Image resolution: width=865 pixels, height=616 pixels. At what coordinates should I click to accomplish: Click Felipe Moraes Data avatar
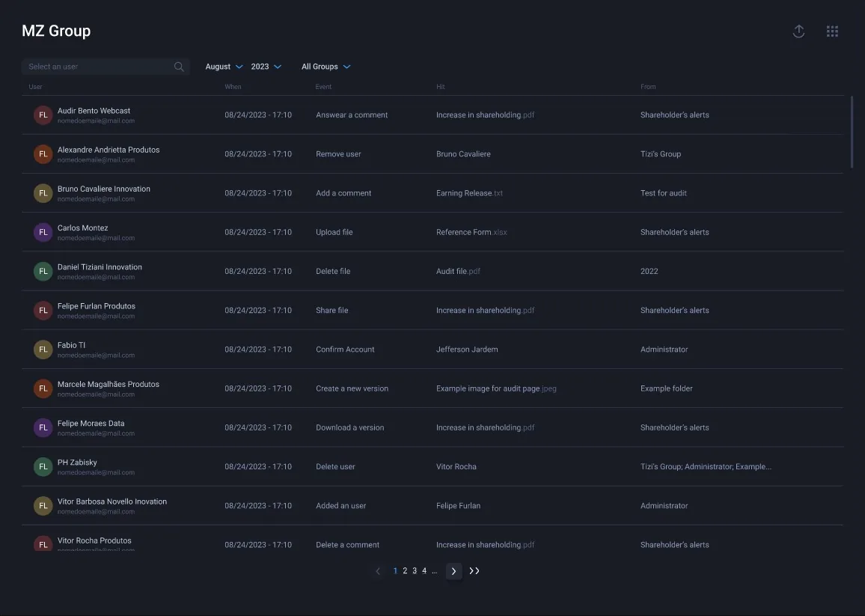[43, 428]
